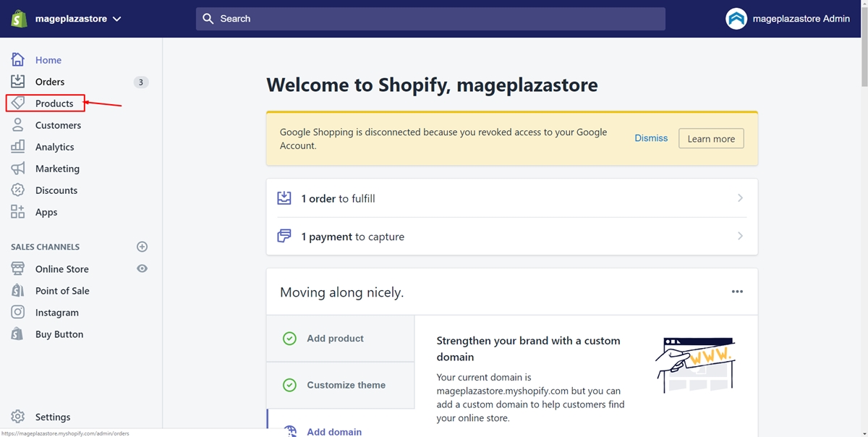Open Marketing in sidebar
This screenshot has width=868, height=437.
click(x=57, y=169)
